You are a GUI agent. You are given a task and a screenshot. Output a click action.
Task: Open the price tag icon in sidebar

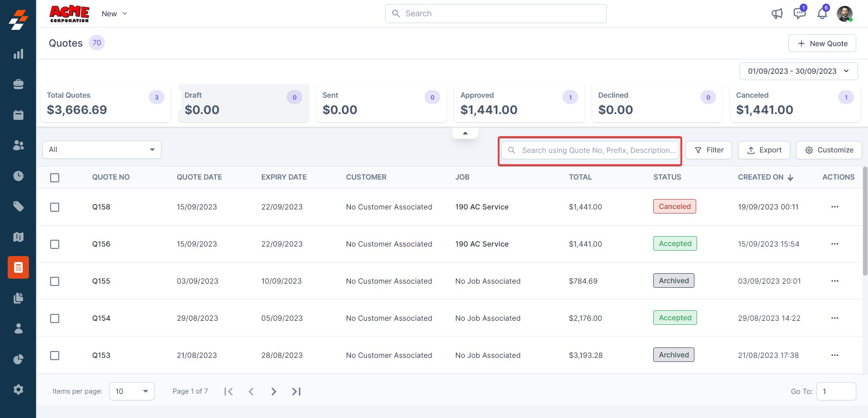pos(18,207)
